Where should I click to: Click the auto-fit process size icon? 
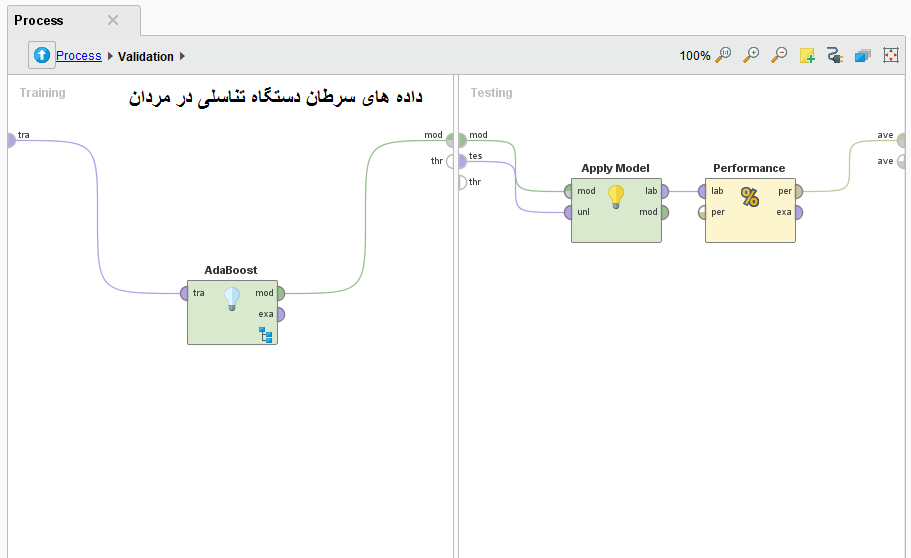tap(891, 56)
